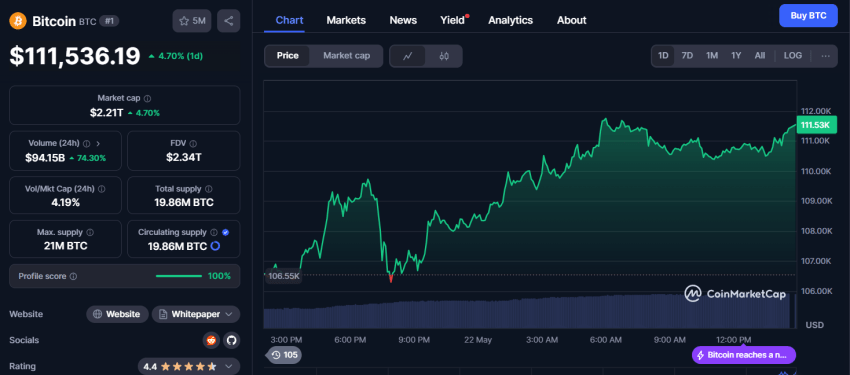
Task: Click the blue verified badge by Circulating supply
Action: [x=226, y=232]
